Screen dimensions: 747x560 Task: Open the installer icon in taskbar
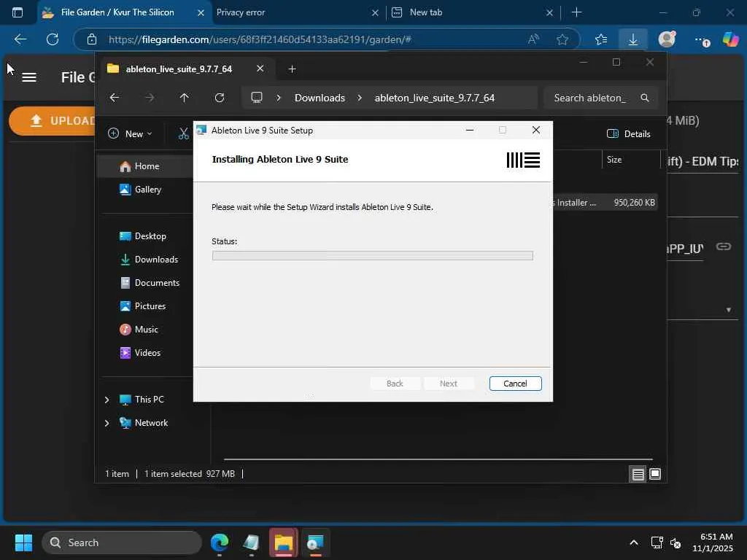(315, 542)
